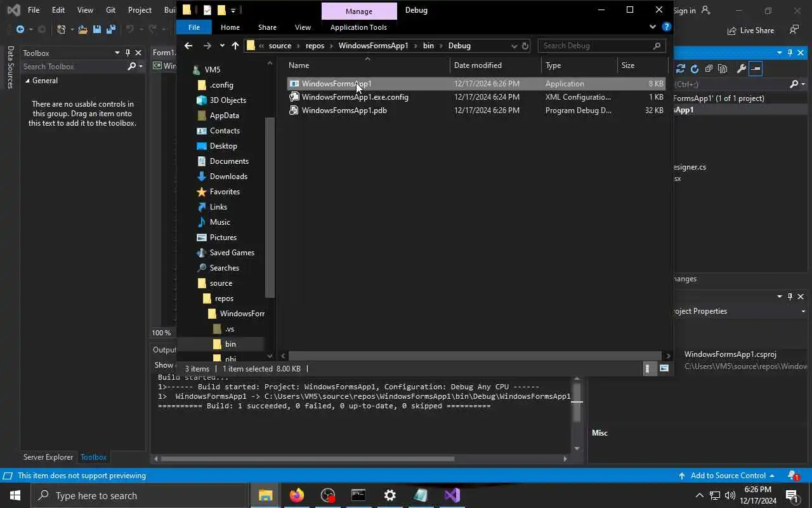Screen dimensions: 812x508
Task: Click Solution Explorer Show All Files icon
Action: tap(723, 69)
